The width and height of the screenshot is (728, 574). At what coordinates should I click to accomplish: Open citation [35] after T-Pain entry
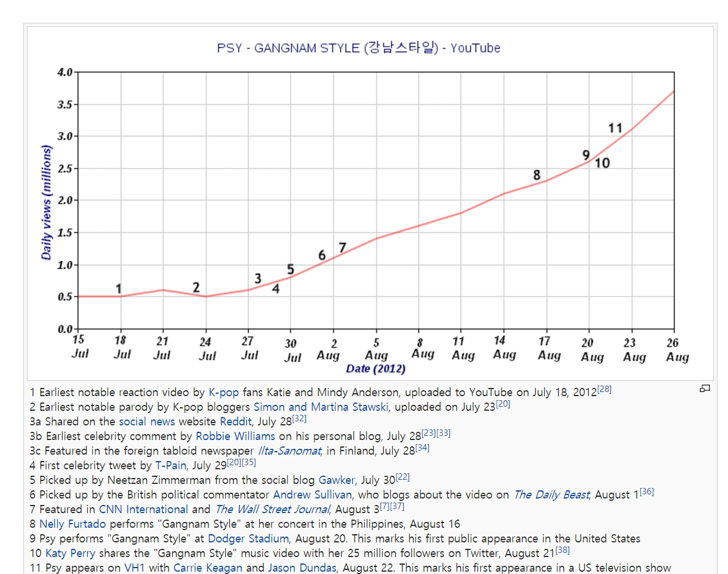point(249,462)
